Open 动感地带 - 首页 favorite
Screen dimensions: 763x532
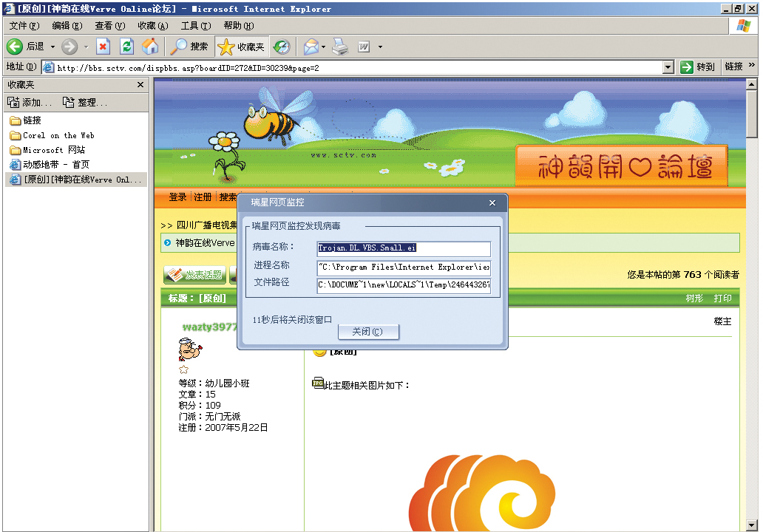pyautogui.click(x=50, y=165)
